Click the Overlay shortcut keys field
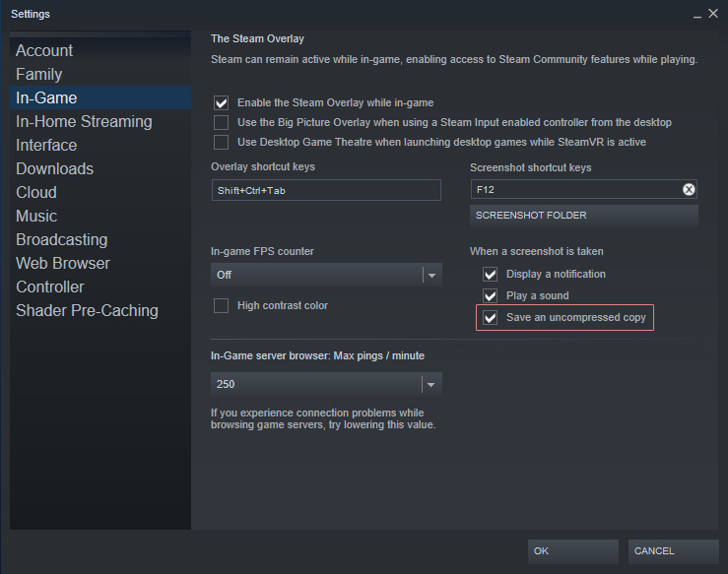Viewport: 728px width, 574px height. (326, 190)
